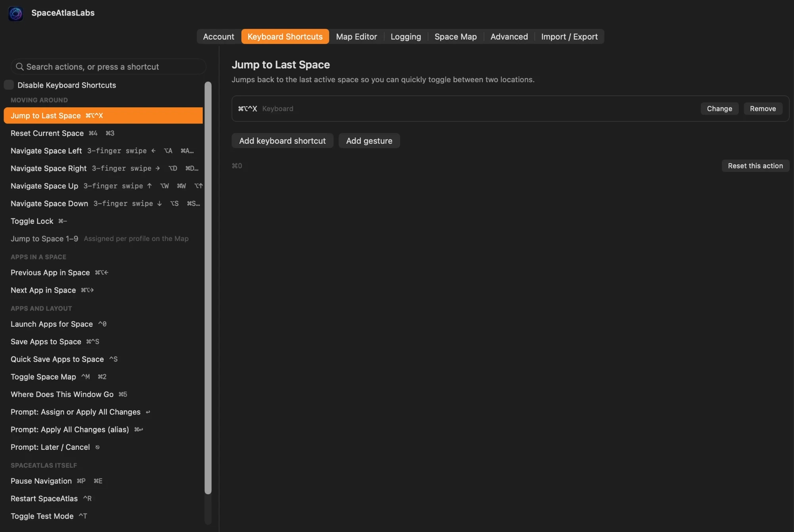The width and height of the screenshot is (794, 532).
Task: Select Navigate Space Up action
Action: [x=103, y=186]
